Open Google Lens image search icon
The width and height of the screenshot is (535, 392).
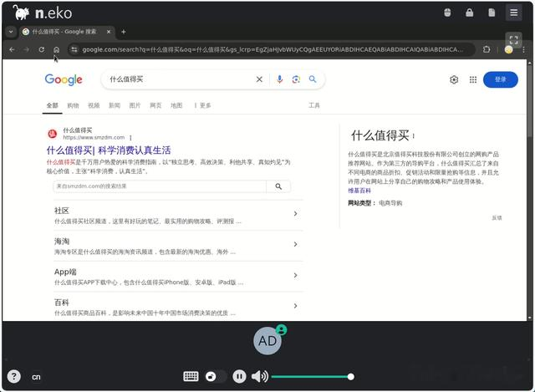[296, 79]
